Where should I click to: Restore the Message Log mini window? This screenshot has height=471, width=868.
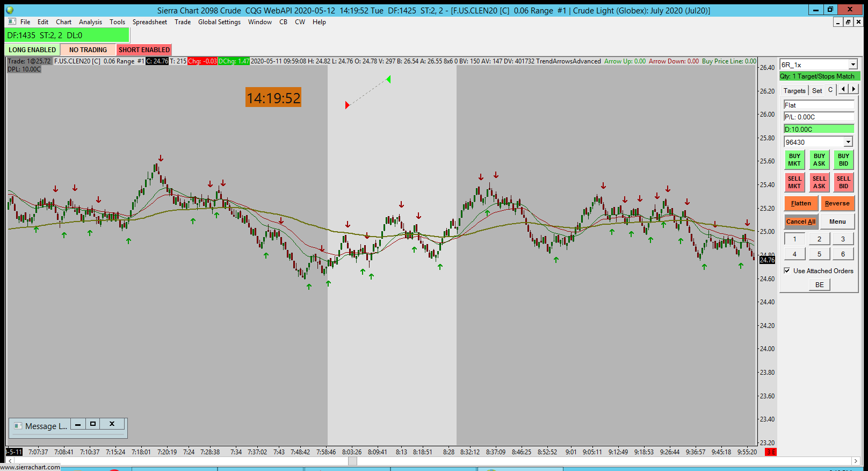pos(93,424)
